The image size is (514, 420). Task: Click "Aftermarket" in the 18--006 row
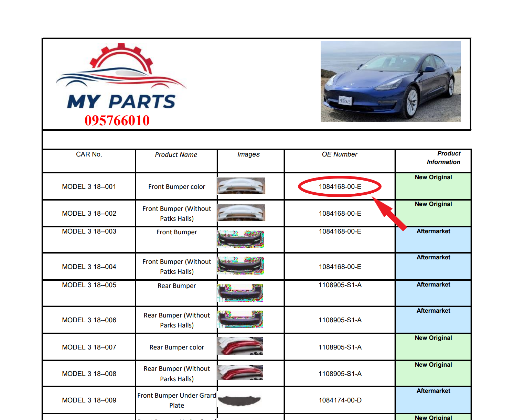[x=433, y=311]
